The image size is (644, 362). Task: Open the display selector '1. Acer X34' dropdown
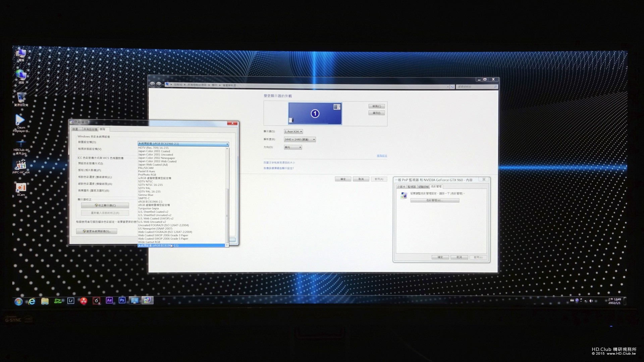click(x=293, y=131)
